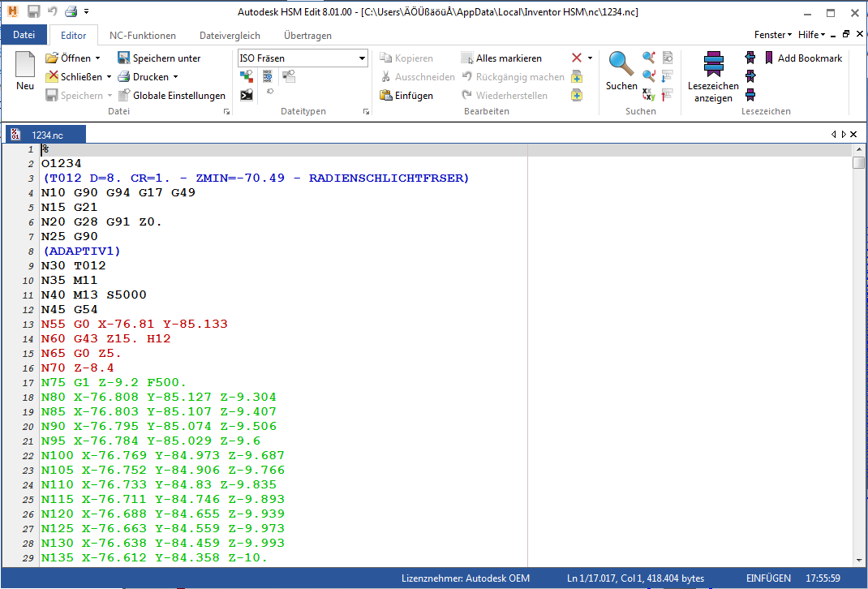Click the next document tab arrow
This screenshot has width=868, height=589.
pyautogui.click(x=844, y=135)
